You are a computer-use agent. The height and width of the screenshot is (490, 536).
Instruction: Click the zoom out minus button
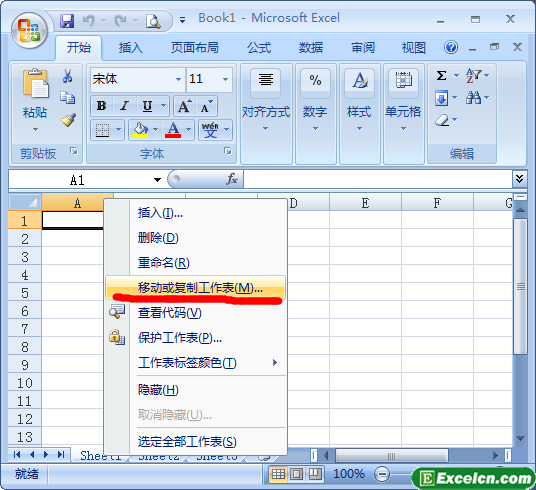click(x=382, y=474)
